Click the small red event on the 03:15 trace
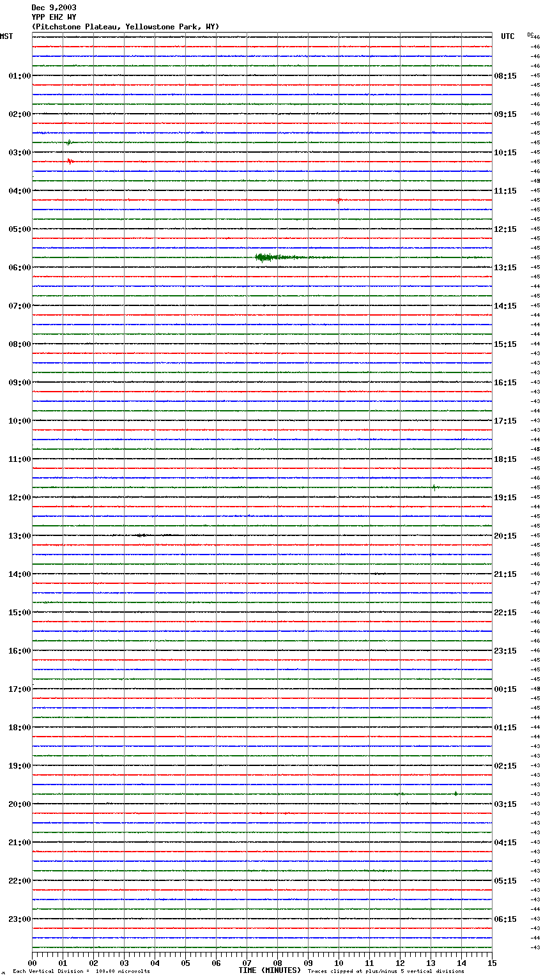Image resolution: width=543 pixels, height=980 pixels. tap(70, 162)
